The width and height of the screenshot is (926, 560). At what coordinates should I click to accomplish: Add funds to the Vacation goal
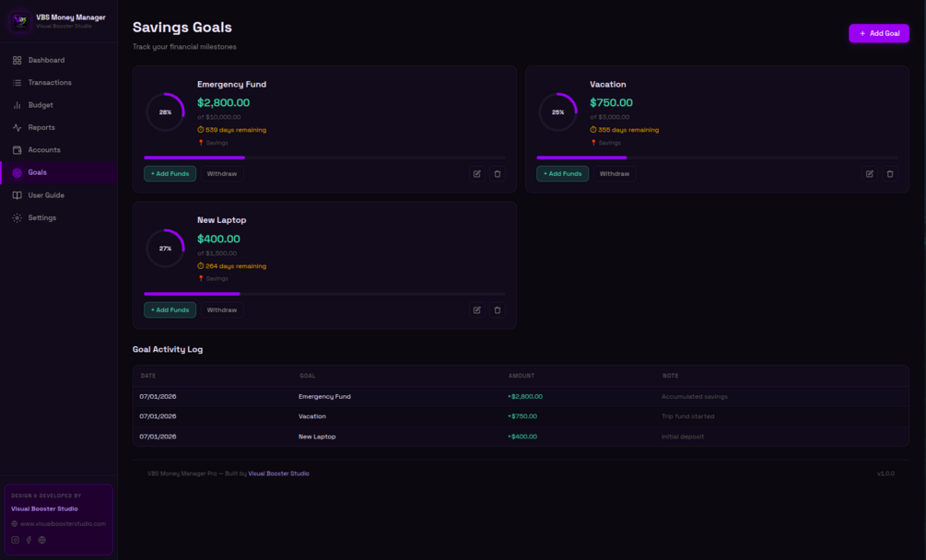pyautogui.click(x=562, y=174)
